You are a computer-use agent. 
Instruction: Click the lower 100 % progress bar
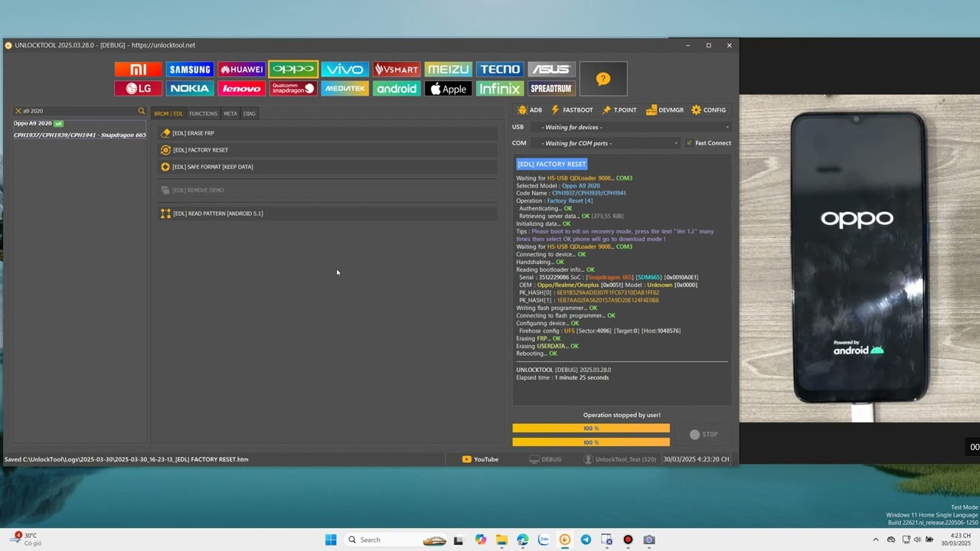pyautogui.click(x=591, y=442)
